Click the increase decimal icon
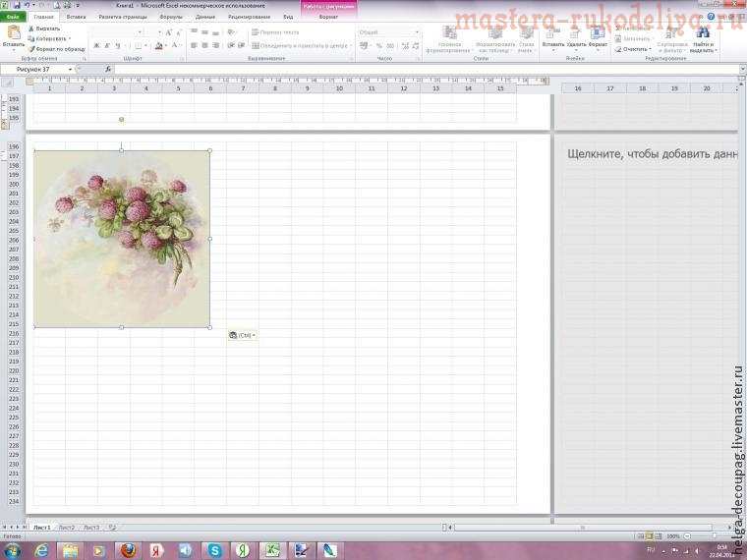Viewport: 747px width, 560px height. [x=405, y=46]
